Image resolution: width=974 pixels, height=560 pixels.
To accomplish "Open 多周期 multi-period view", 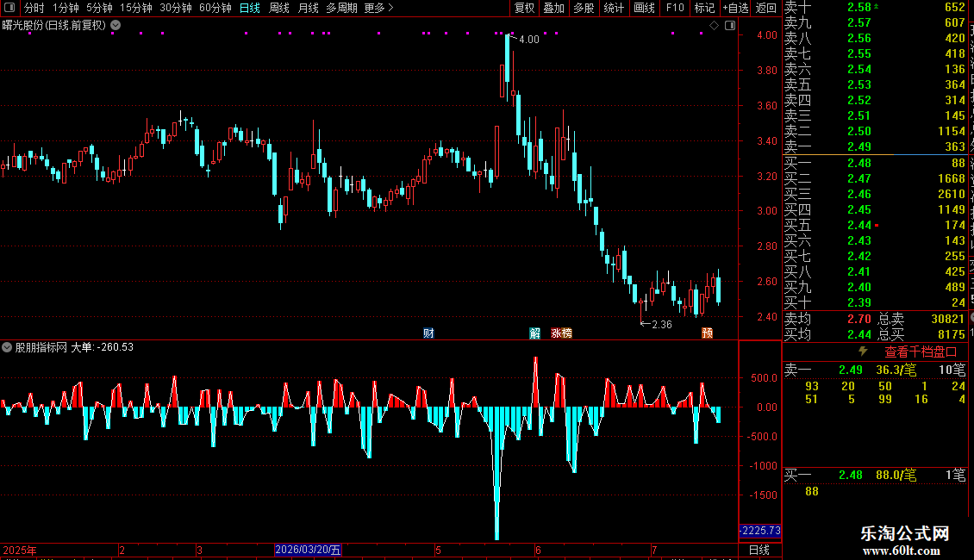I will (341, 8).
